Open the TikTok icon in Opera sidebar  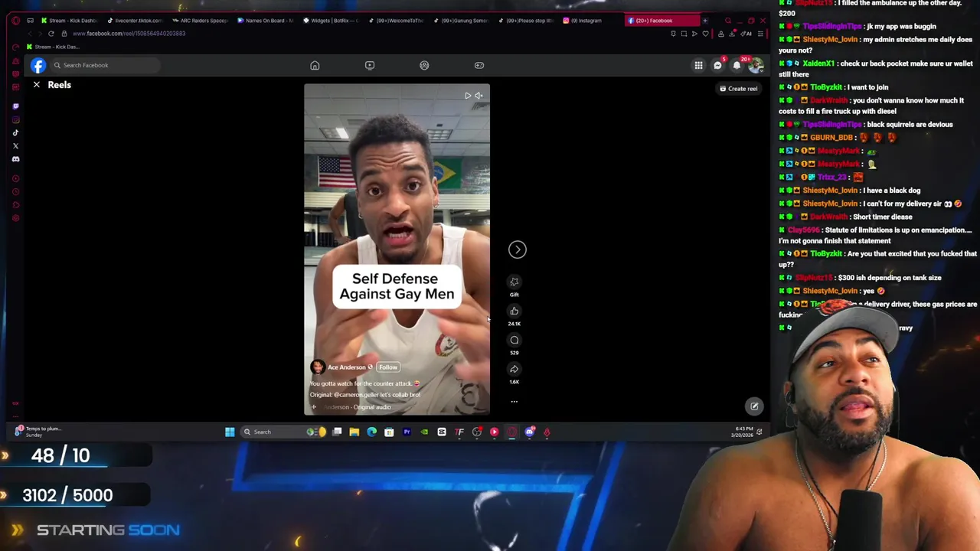point(15,132)
